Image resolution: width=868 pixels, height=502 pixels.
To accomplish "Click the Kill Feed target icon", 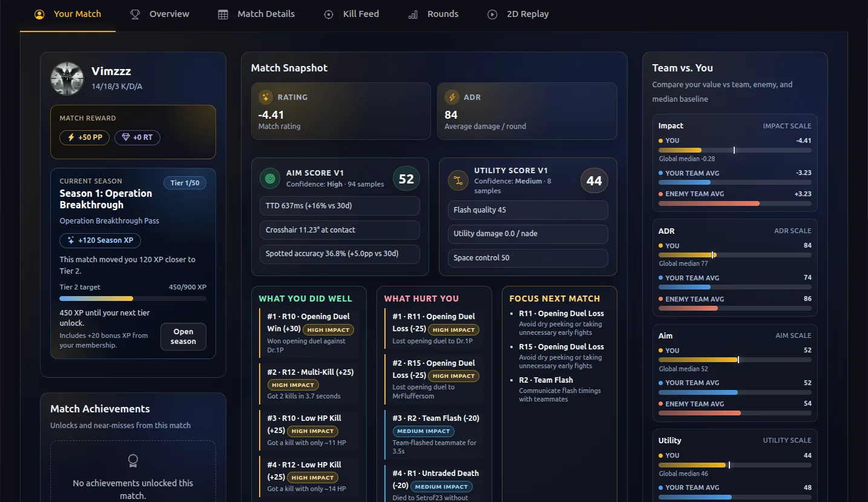I will (x=329, y=15).
